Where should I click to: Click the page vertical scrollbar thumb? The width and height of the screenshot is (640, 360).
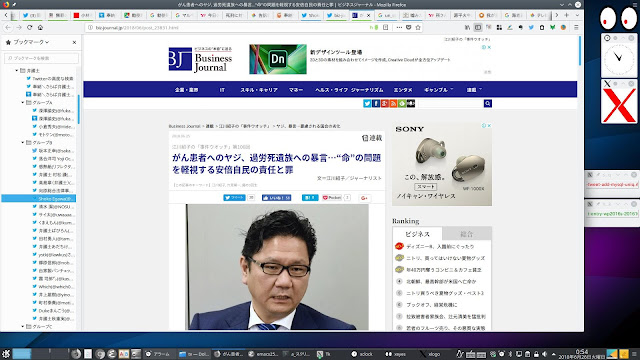coord(580,51)
